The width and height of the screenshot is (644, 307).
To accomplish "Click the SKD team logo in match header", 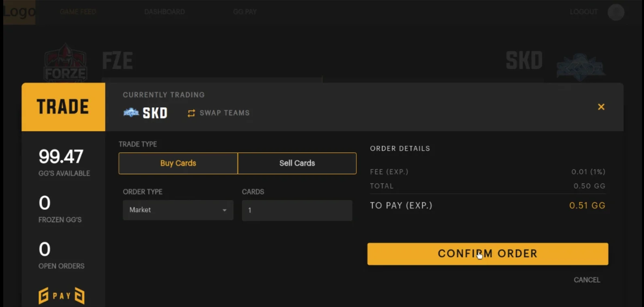I will coord(580,67).
